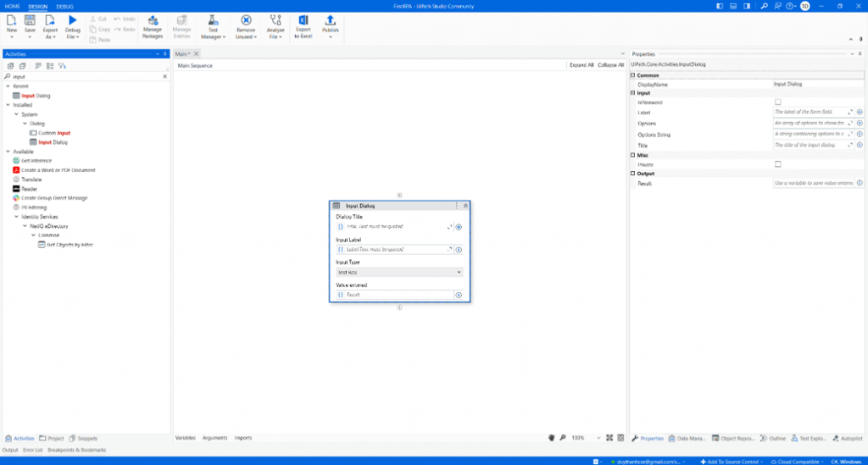The height and width of the screenshot is (465, 868).
Task: Click the Input Label input field
Action: (395, 250)
